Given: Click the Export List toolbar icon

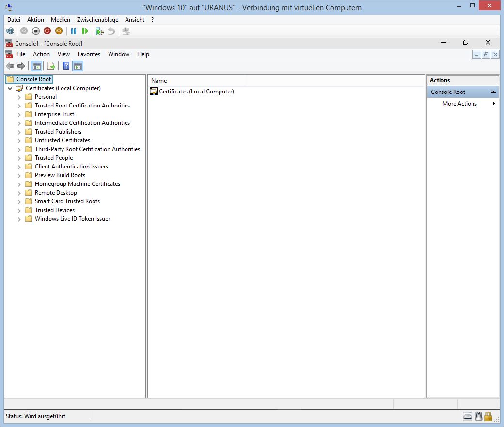Looking at the screenshot, I should [x=51, y=66].
